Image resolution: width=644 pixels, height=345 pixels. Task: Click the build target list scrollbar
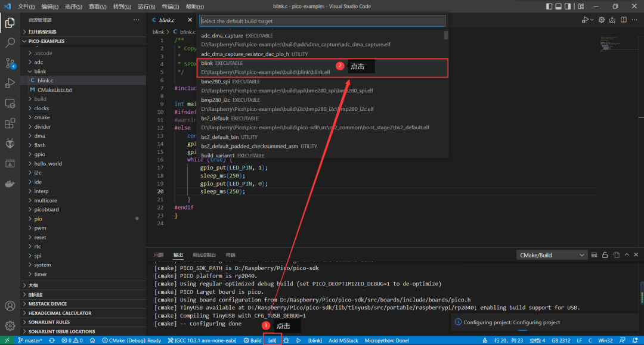click(446, 36)
